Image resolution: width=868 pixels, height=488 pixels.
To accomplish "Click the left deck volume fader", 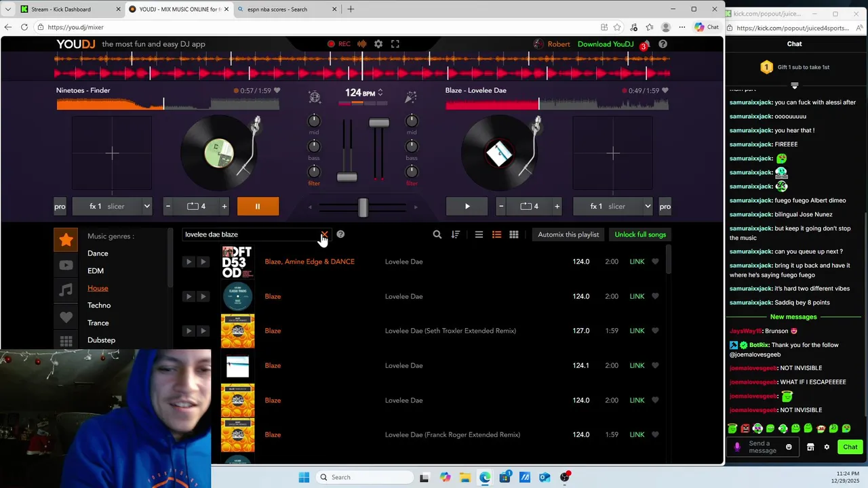I will (347, 177).
